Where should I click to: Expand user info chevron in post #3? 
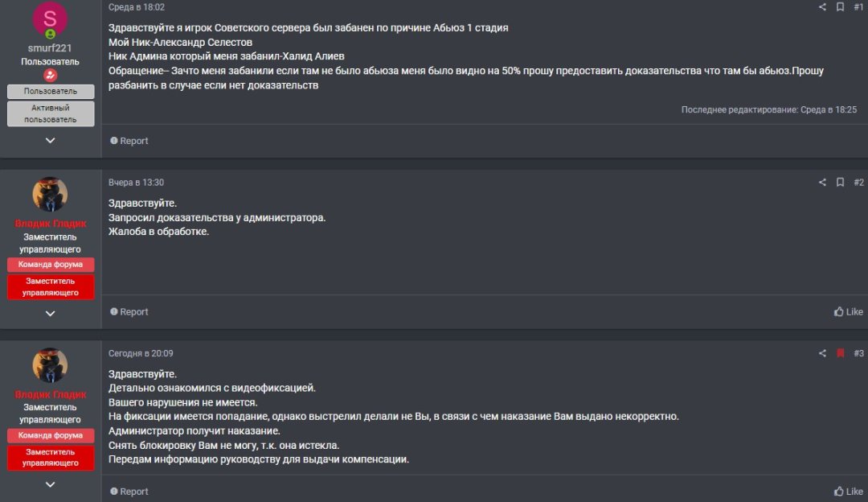coord(51,484)
